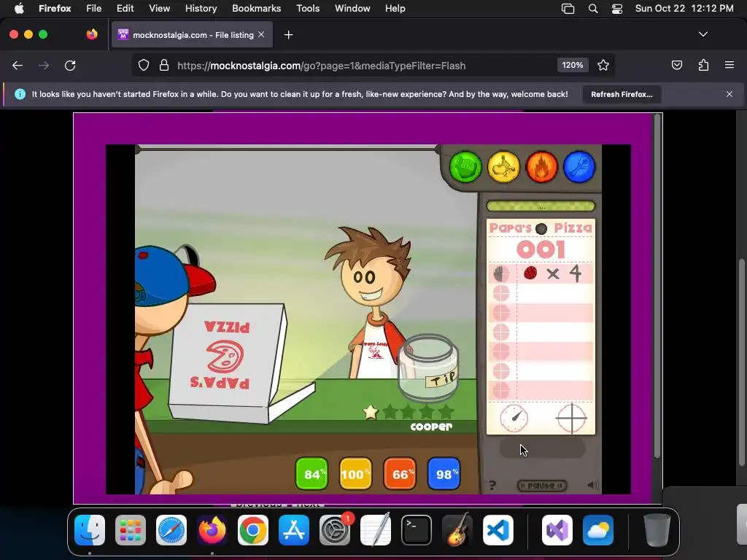Image resolution: width=747 pixels, height=560 pixels.
Task: Click the Cooper customer name label
Action: 431,427
